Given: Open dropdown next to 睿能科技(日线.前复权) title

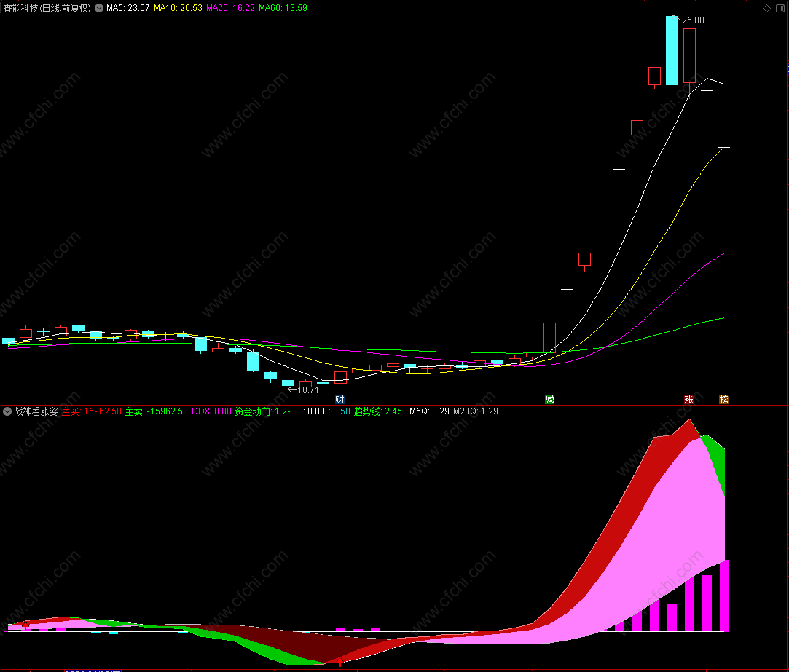Looking at the screenshot, I should tap(99, 8).
